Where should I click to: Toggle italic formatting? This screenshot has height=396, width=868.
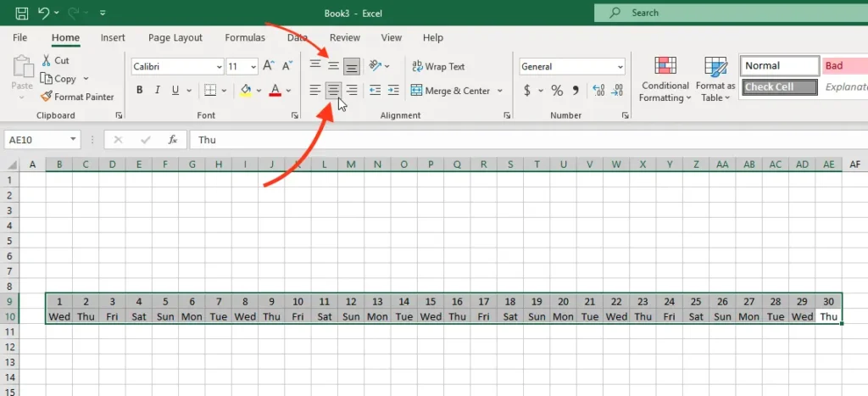(x=158, y=90)
